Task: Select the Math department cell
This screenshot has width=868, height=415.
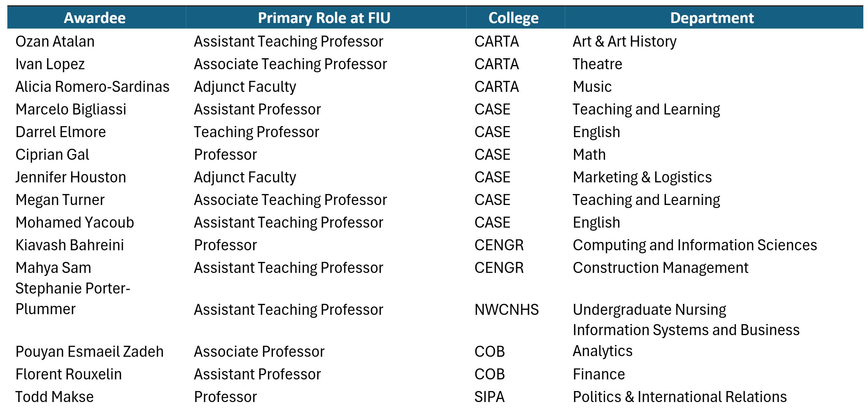Action: [589, 154]
